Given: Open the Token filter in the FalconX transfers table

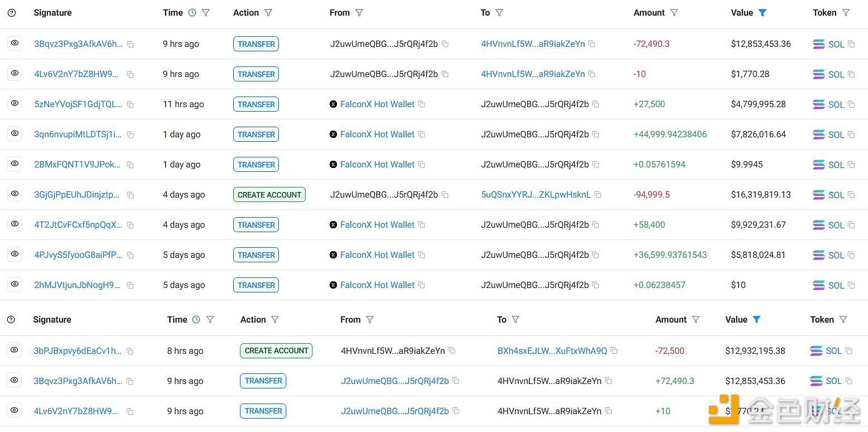Looking at the screenshot, I should (846, 12).
